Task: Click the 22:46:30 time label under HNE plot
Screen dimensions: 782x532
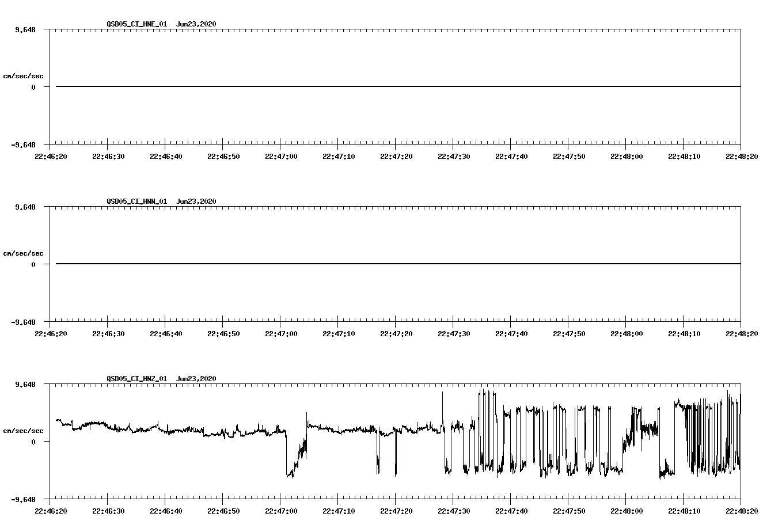Action: pos(108,156)
